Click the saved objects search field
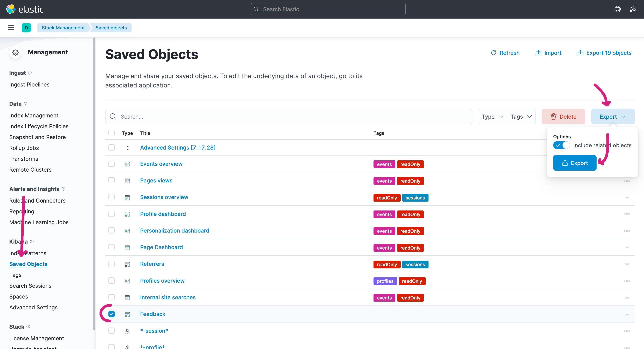 click(x=289, y=117)
